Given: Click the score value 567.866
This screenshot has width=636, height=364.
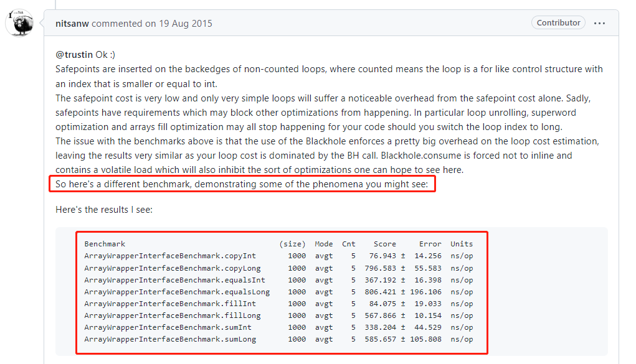Looking at the screenshot, I should tap(380, 315).
